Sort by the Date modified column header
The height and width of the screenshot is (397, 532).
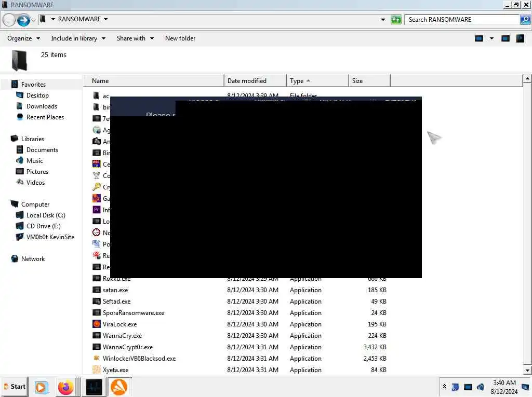pos(255,80)
